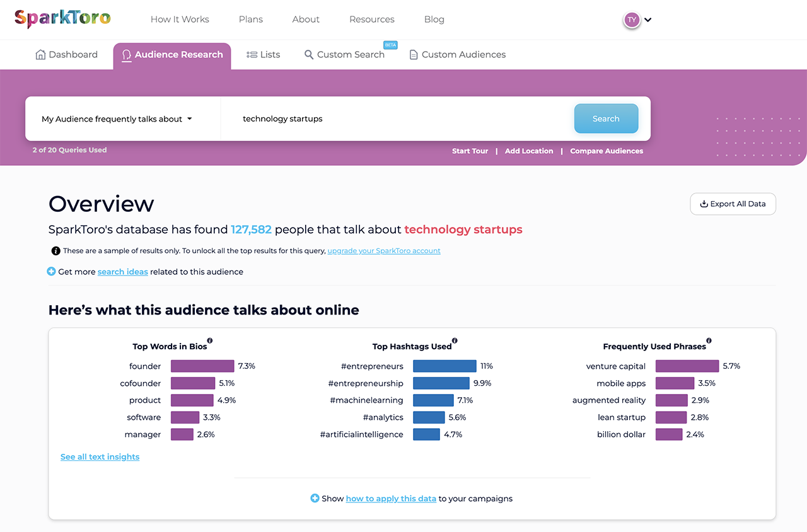This screenshot has width=807, height=532.
Task: Select the Audience Research tab
Action: point(172,55)
